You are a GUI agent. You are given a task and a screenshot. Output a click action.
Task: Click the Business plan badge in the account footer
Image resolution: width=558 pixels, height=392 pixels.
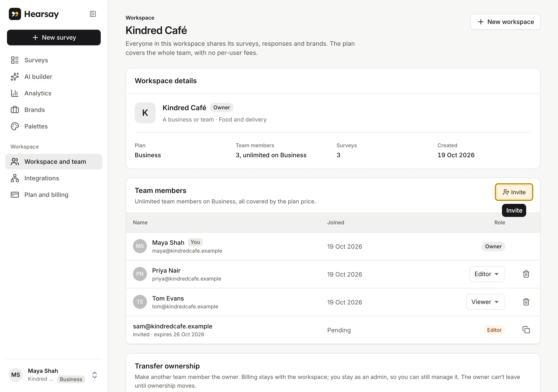(x=71, y=379)
